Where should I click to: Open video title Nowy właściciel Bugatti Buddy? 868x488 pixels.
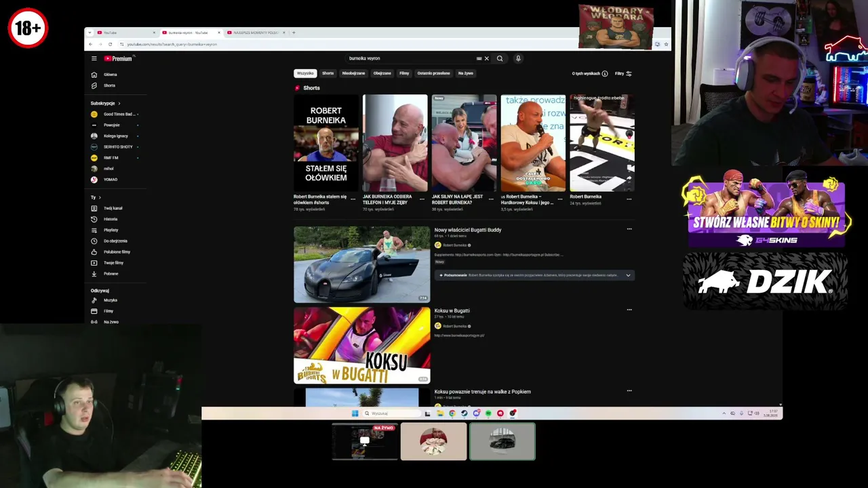point(468,230)
